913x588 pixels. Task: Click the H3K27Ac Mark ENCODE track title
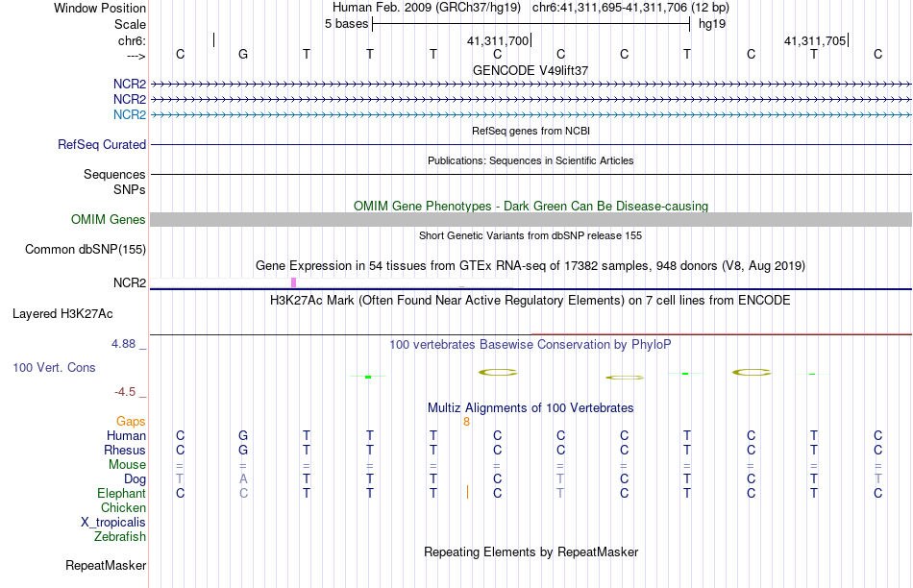531,301
